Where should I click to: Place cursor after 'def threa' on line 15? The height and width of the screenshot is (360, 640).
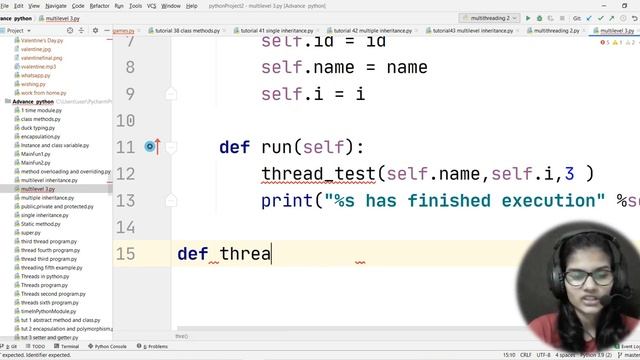point(271,253)
